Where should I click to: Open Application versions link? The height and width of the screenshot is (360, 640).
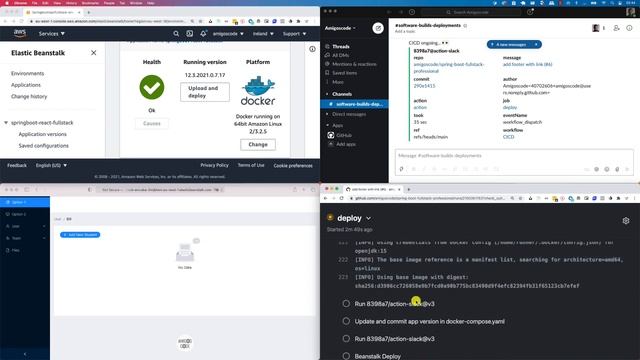pos(42,134)
